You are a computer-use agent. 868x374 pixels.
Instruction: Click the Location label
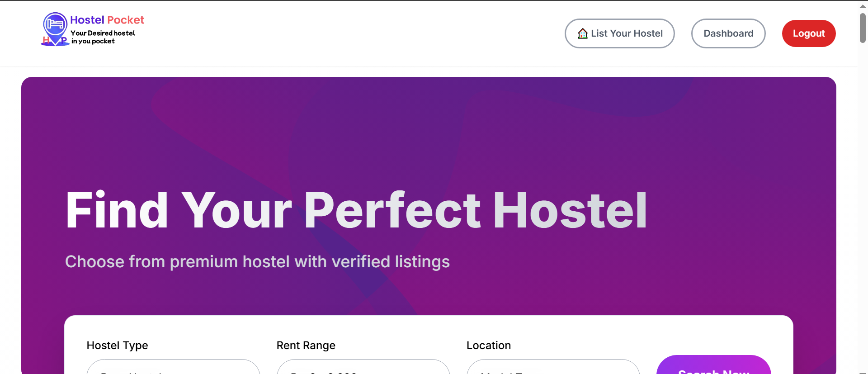point(488,346)
